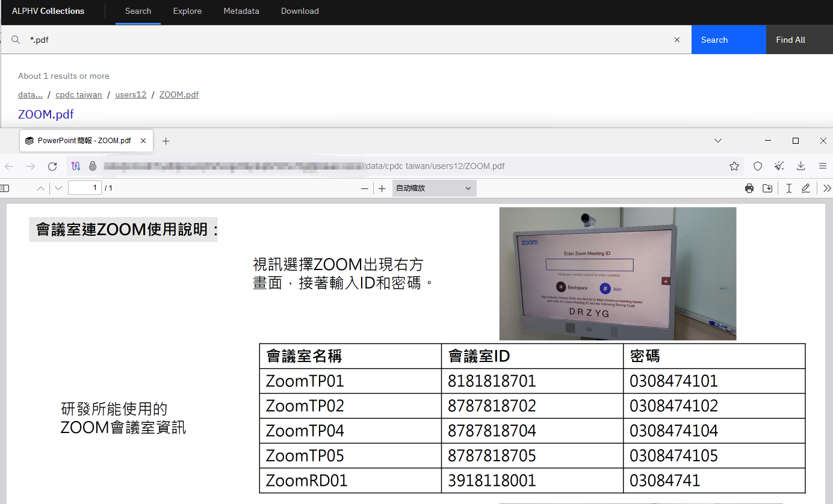Reload the current page

[x=52, y=166]
